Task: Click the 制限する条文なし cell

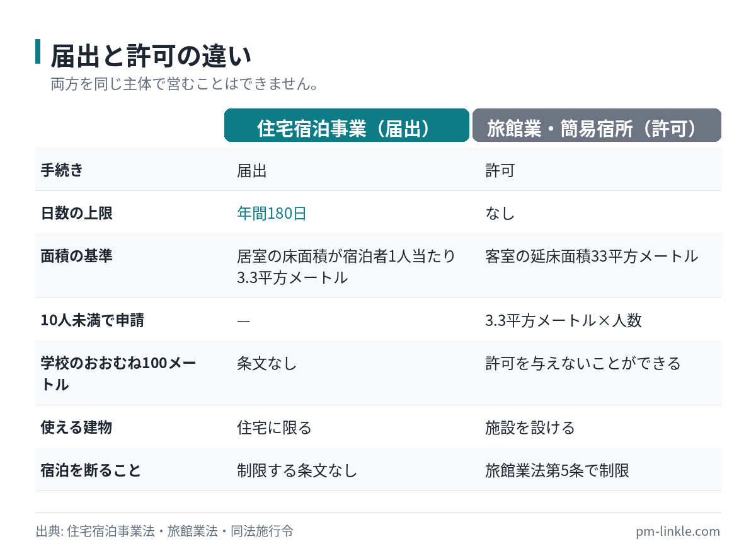Action: pos(297,470)
